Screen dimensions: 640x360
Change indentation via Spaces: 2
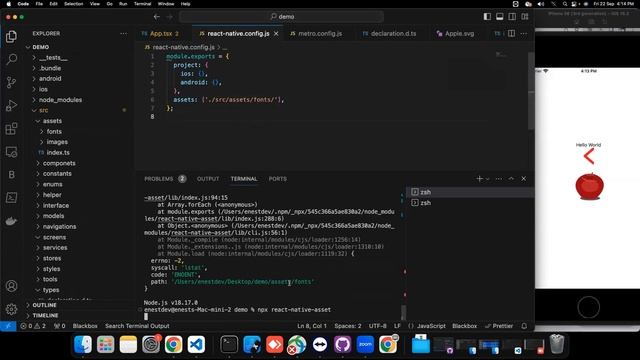tap(348, 326)
